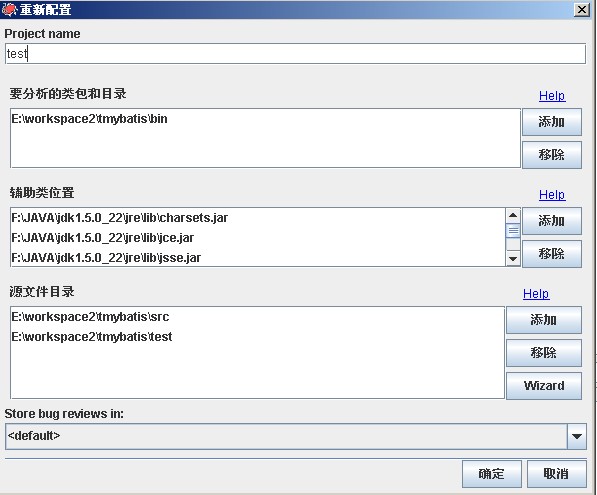Click 移除 button for source directories
Screen dimensions: 597x495
click(544, 353)
